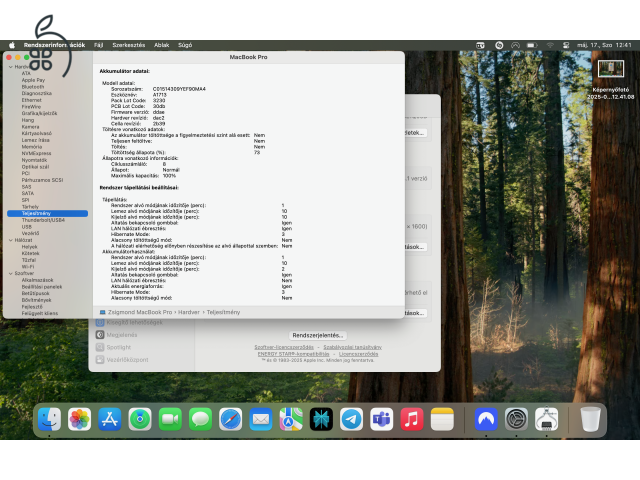Click the keyboard input menu bar icon

(x=480, y=45)
